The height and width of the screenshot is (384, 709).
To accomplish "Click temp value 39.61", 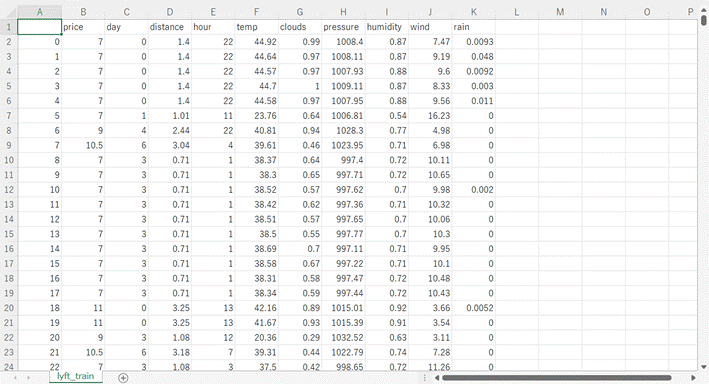I will (257, 145).
